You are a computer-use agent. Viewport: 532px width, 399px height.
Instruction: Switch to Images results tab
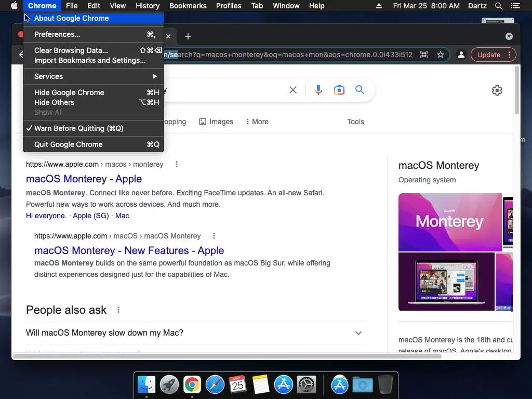[x=216, y=122]
